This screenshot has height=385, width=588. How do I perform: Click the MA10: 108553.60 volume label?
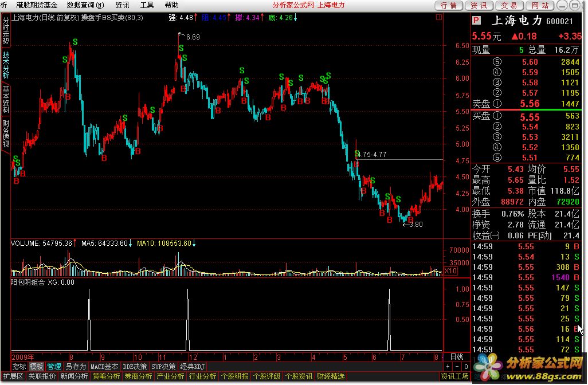click(164, 243)
